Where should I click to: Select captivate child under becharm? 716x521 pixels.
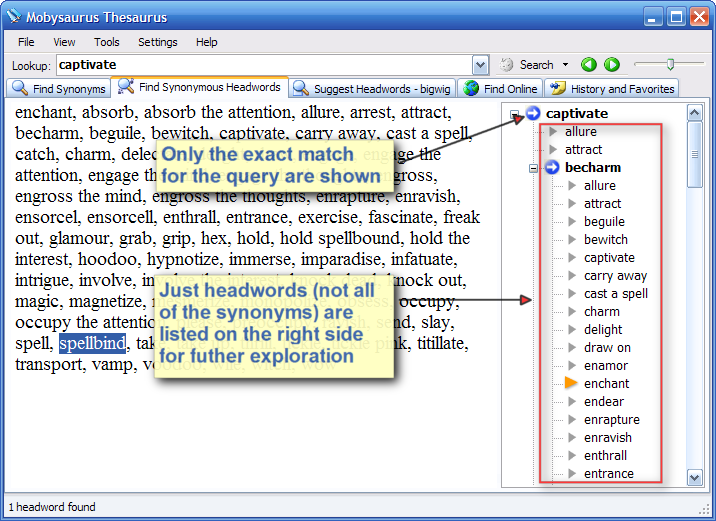coord(609,258)
